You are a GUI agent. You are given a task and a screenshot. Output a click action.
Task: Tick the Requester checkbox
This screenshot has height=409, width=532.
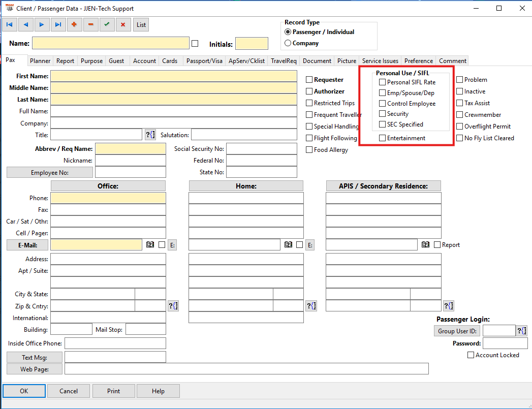[309, 80]
